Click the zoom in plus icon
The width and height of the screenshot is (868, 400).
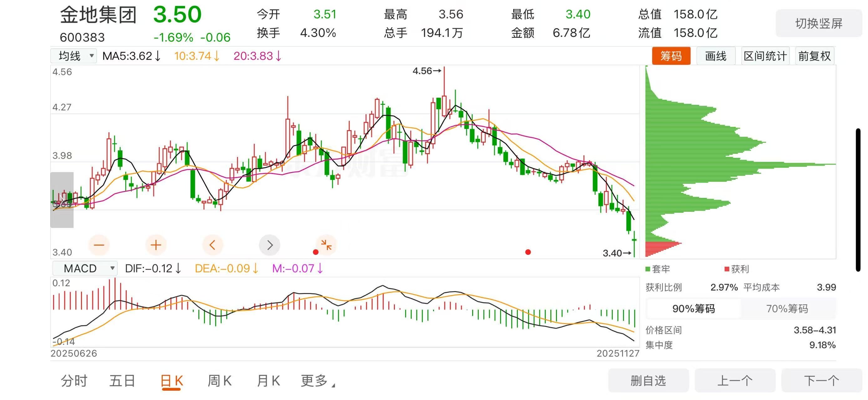click(156, 245)
